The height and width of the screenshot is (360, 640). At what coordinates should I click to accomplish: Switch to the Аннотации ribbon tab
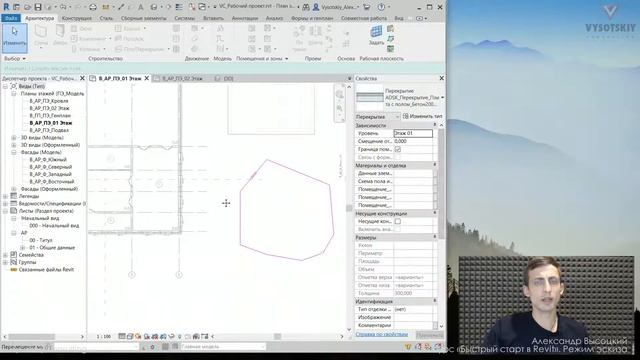[245, 18]
